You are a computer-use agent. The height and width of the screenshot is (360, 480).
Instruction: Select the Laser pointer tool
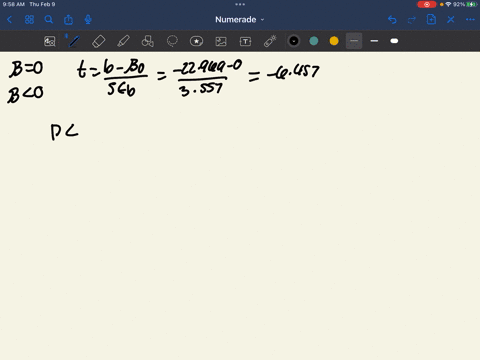point(270,41)
